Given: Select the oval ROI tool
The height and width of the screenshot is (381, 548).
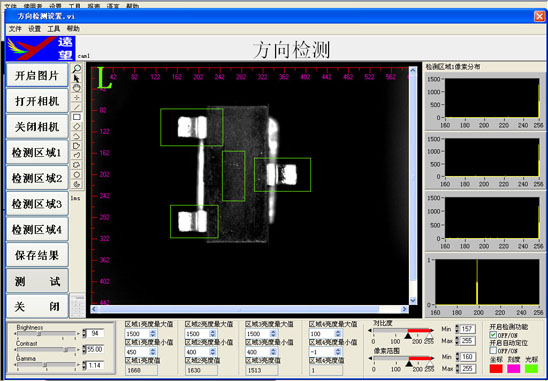Looking at the screenshot, I should (x=77, y=175).
